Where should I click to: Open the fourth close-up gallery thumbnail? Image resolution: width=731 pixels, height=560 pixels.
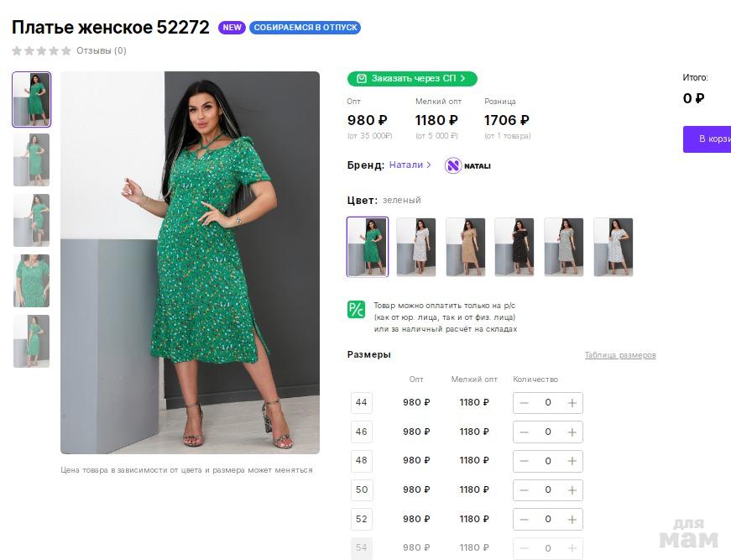click(32, 280)
